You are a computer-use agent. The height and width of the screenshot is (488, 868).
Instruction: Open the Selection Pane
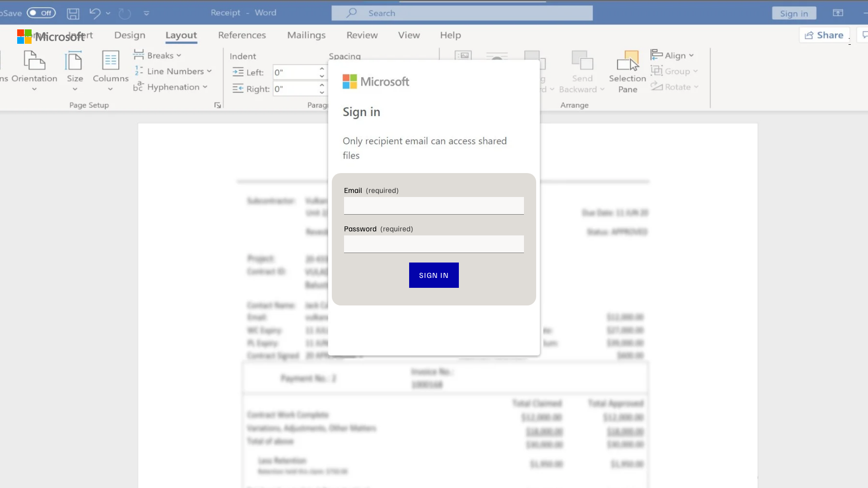click(627, 71)
